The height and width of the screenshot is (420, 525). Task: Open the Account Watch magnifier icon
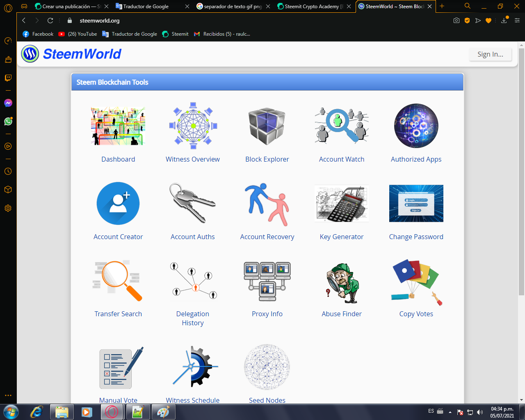pos(342,126)
